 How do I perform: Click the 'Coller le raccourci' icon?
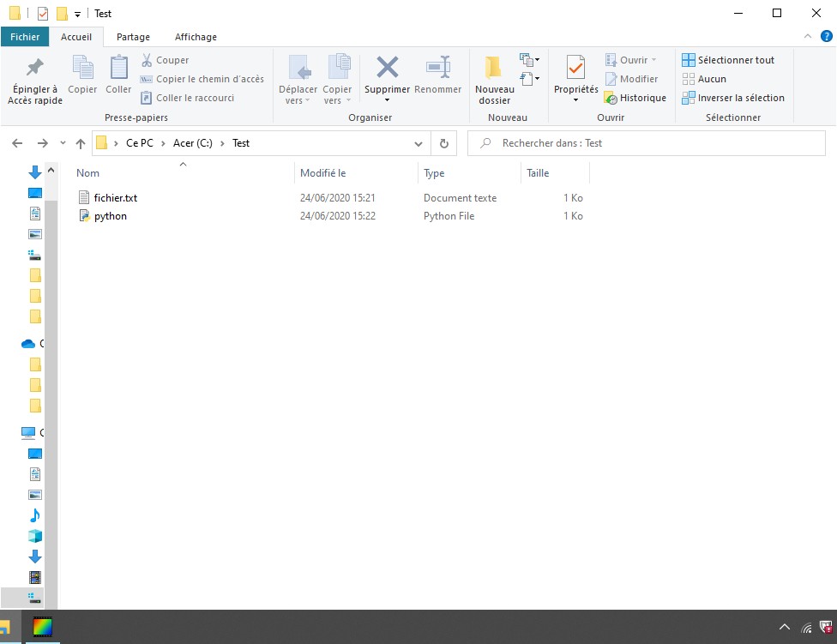pyautogui.click(x=148, y=98)
